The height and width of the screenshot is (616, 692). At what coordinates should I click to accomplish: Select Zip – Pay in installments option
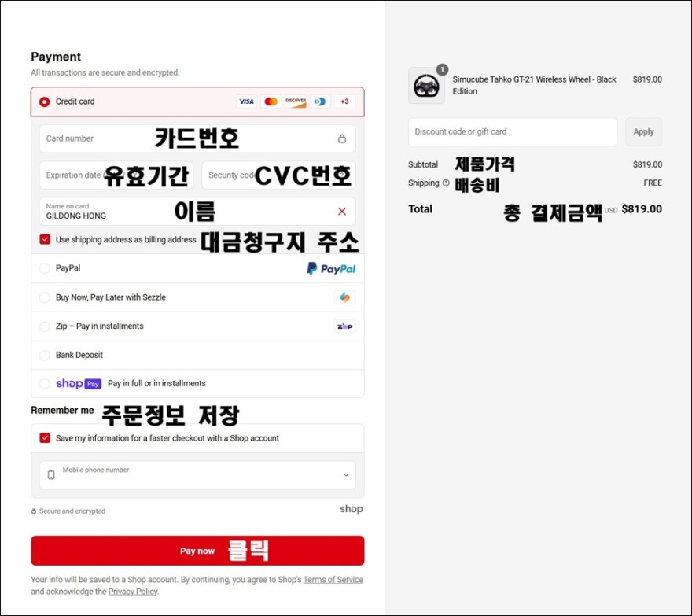[x=45, y=326]
